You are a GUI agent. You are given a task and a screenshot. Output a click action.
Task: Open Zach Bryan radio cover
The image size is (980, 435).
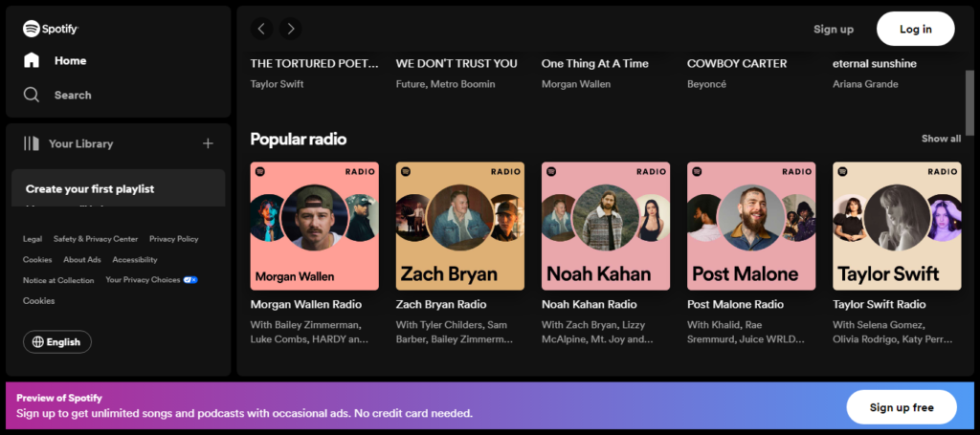pos(460,226)
